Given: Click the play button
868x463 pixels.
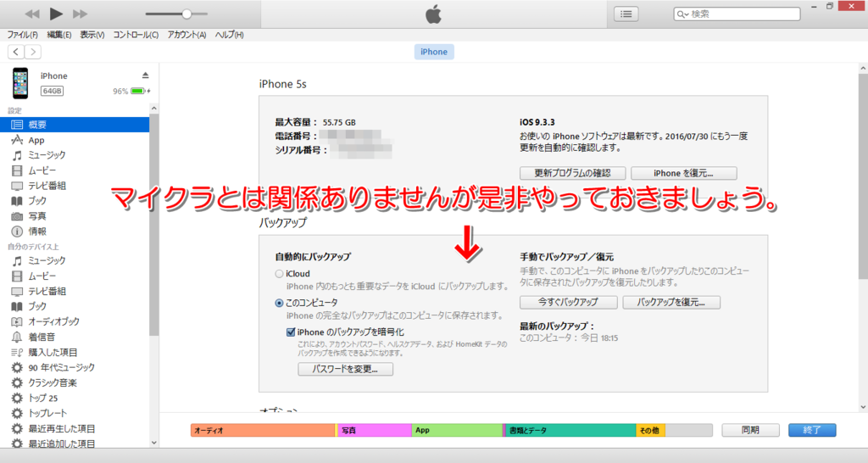Looking at the screenshot, I should pos(56,14).
